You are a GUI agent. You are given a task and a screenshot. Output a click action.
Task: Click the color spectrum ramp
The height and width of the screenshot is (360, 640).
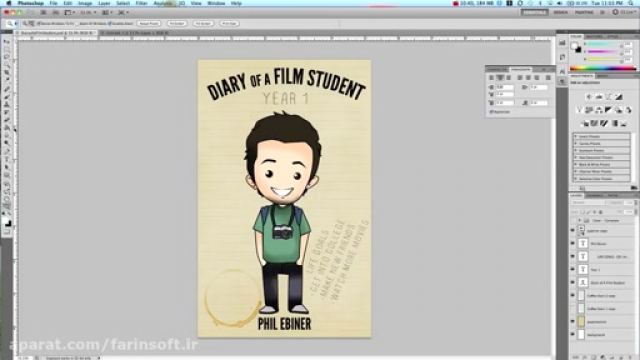(602, 68)
